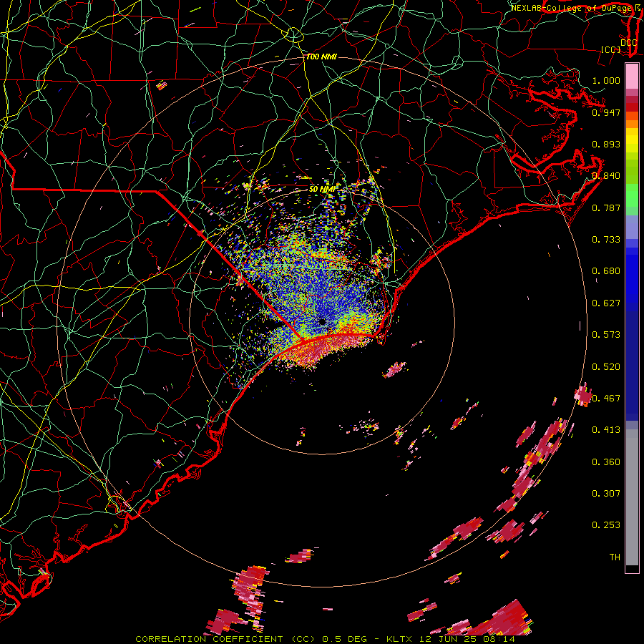Pick the gray lower color bar segment

pos(632,497)
